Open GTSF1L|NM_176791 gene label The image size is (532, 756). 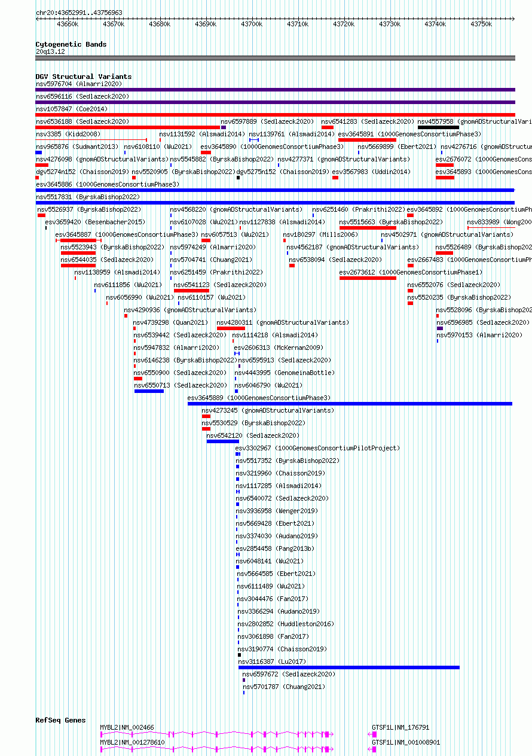tap(400, 727)
